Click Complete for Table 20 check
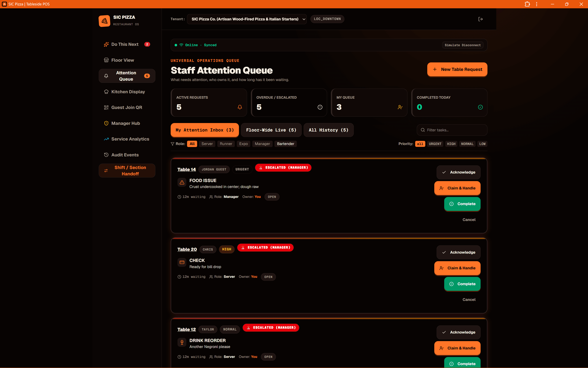588x368 pixels. click(x=462, y=284)
